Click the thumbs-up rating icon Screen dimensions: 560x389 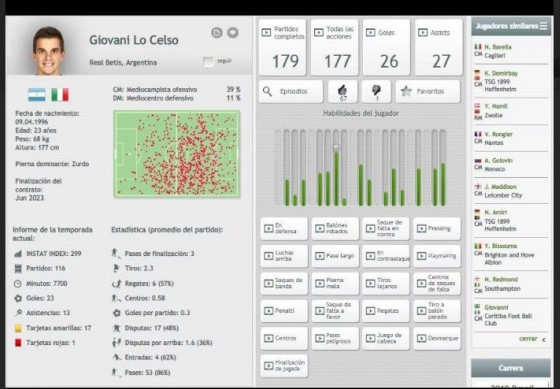click(342, 92)
